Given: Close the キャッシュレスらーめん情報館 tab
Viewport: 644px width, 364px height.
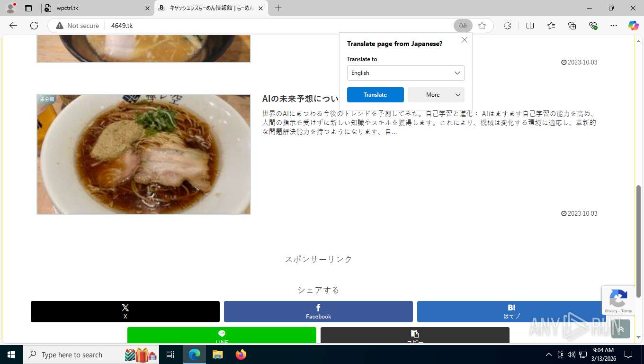Looking at the screenshot, I should [260, 8].
